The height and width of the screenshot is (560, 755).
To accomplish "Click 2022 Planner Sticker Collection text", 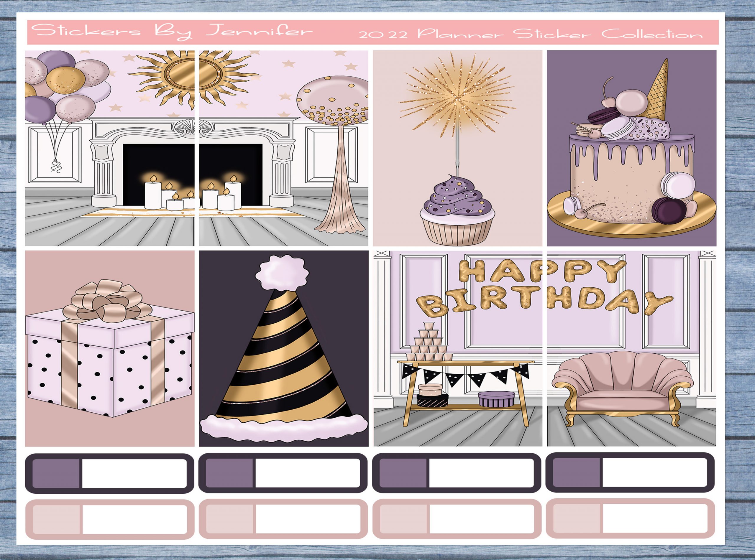I will [x=531, y=34].
